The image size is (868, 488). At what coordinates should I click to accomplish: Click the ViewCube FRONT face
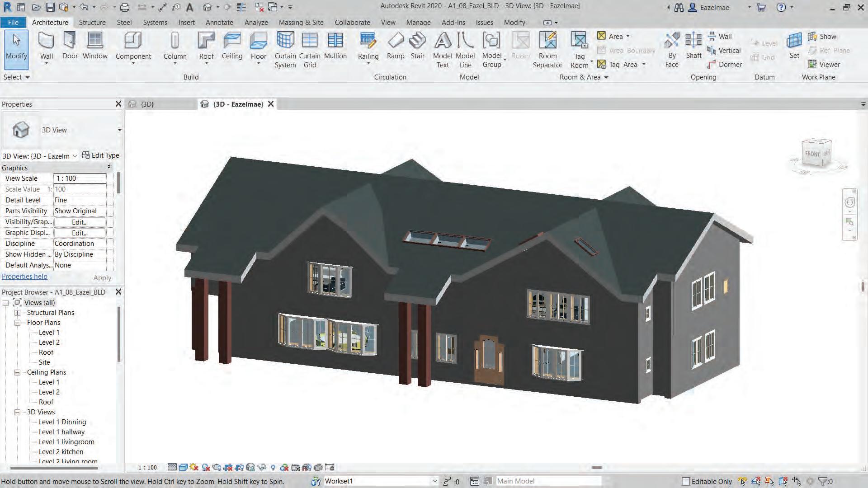pos(812,154)
